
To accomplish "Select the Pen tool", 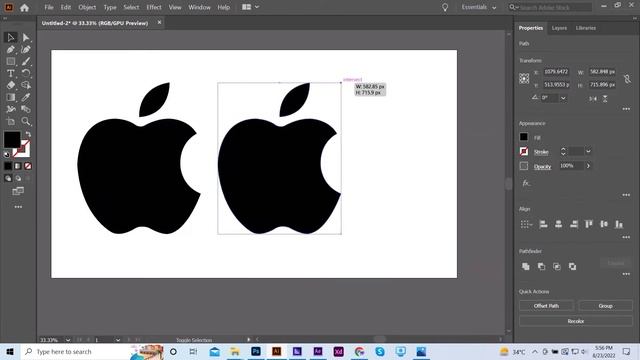I will click(x=11, y=49).
